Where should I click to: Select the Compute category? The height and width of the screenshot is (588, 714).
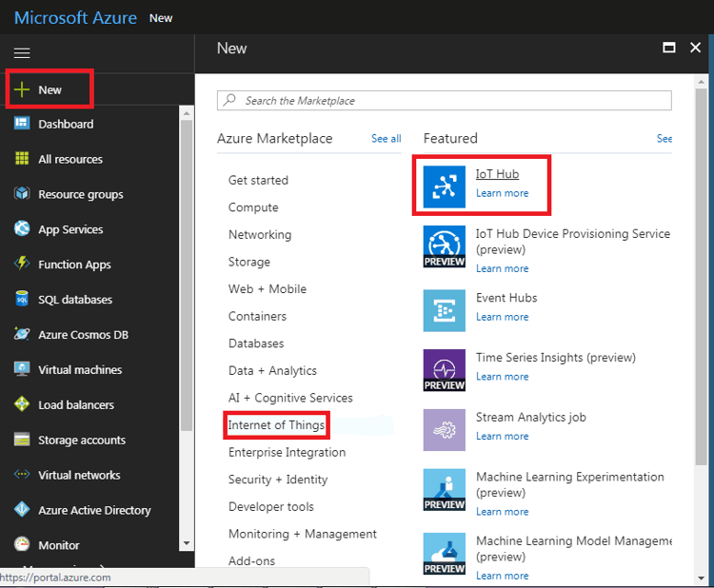point(253,207)
